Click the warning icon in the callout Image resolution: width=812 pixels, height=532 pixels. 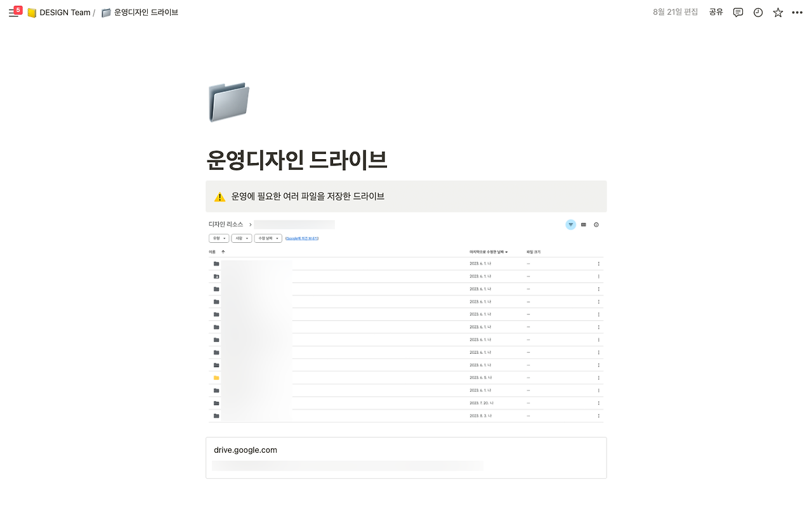coord(219,197)
